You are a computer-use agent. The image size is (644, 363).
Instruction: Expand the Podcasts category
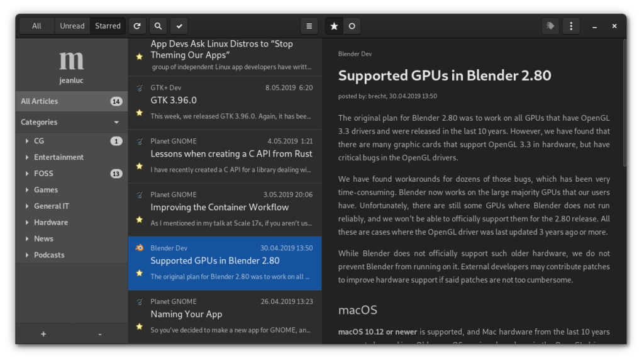pyautogui.click(x=26, y=254)
